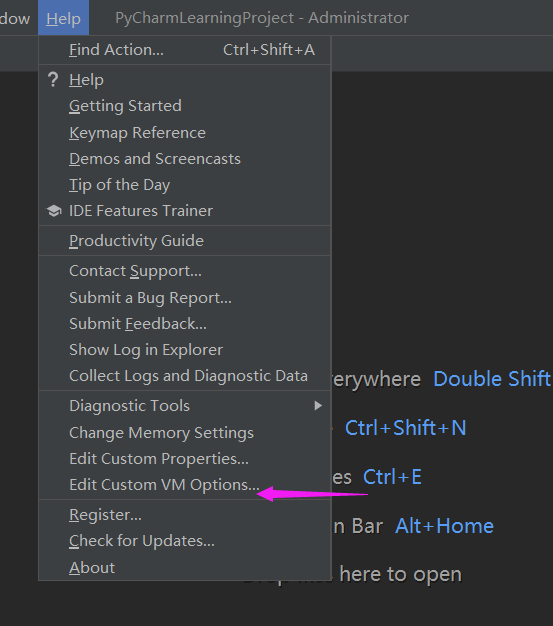The width and height of the screenshot is (553, 626).
Task: Open Getting Started
Action: tap(184, 106)
